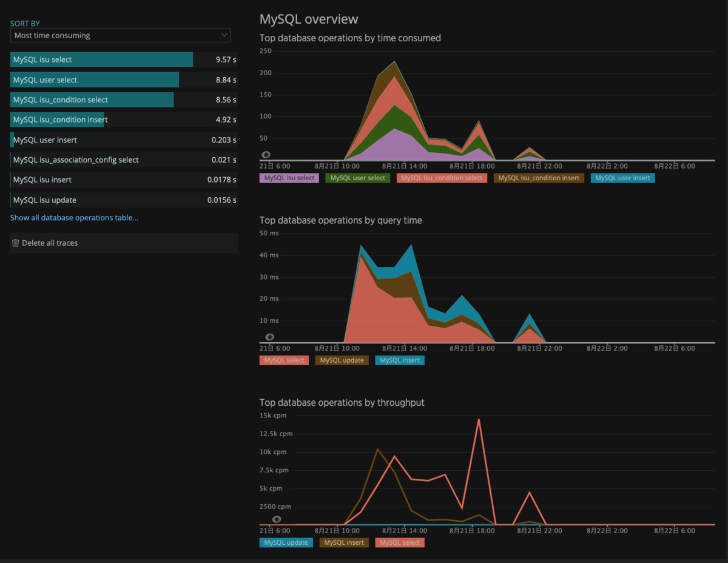Click the marker icon on time consumed chart
This screenshot has height=563, width=728.
(x=266, y=155)
